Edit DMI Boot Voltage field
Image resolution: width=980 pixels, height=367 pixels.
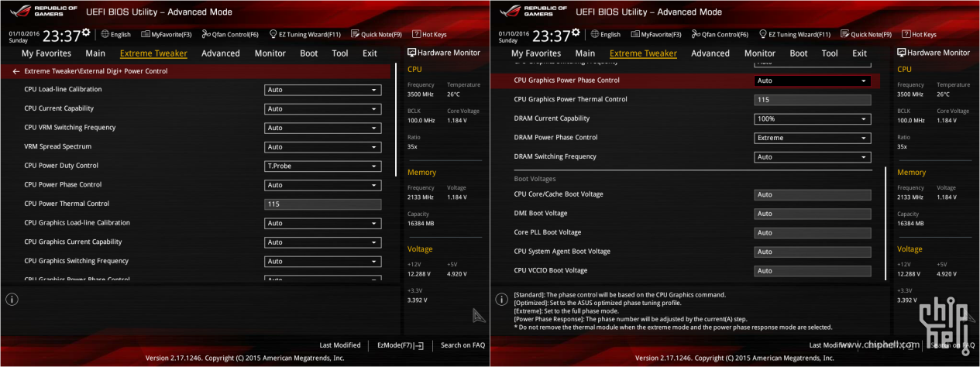pyautogui.click(x=812, y=214)
